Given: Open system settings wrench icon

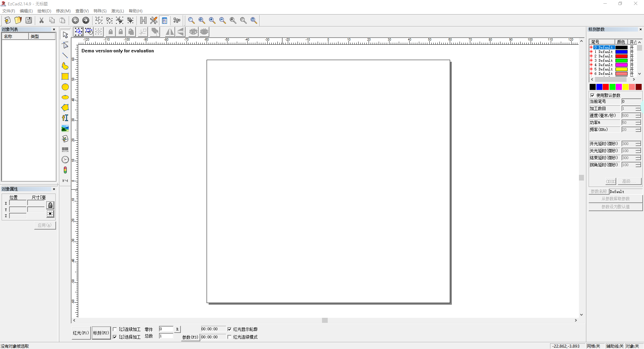Looking at the screenshot, I should pyautogui.click(x=154, y=20).
